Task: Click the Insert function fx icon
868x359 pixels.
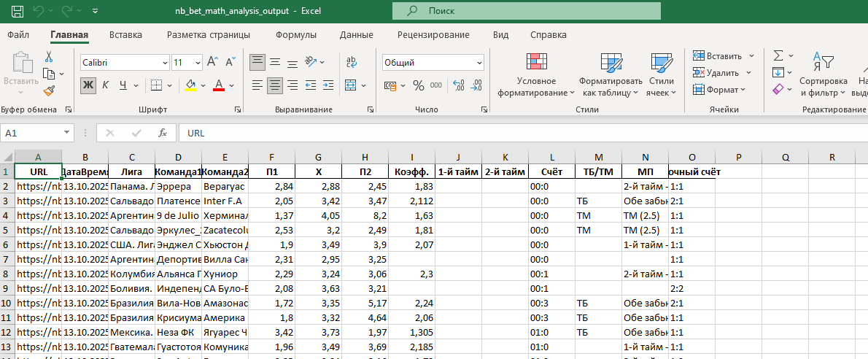Action: click(163, 134)
